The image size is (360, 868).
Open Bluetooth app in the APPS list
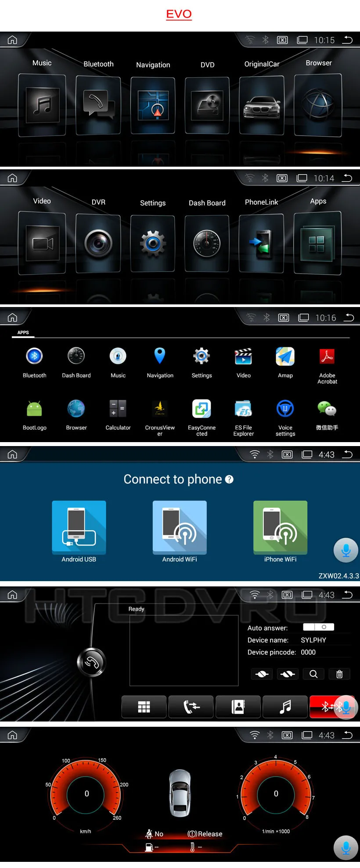click(x=35, y=362)
